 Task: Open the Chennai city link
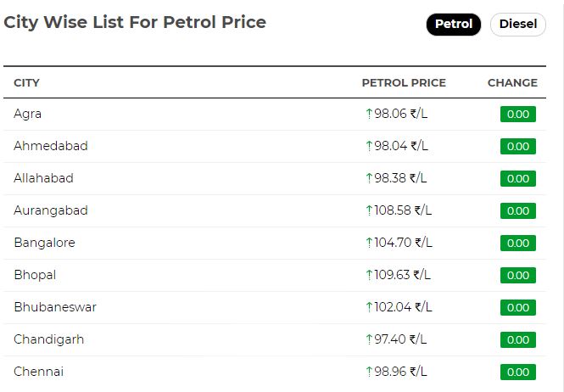(38, 372)
